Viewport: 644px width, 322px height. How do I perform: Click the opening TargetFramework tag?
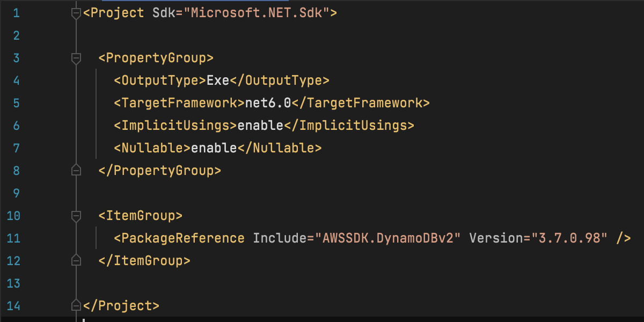[179, 103]
